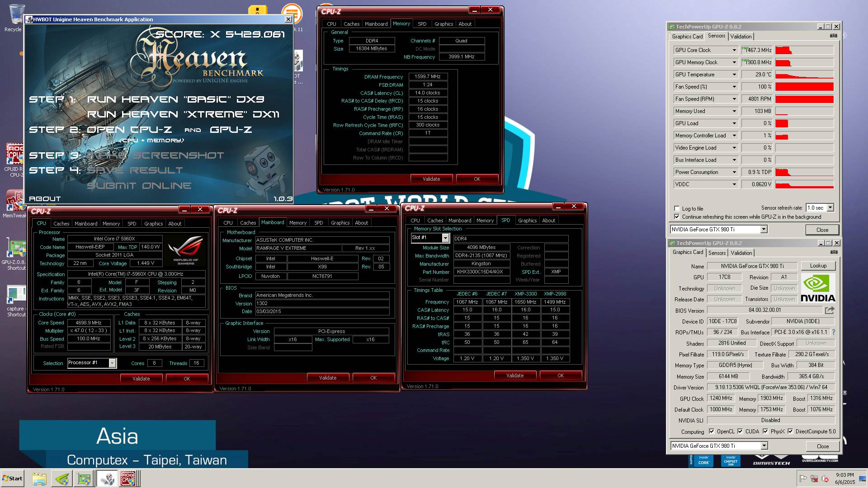Click Validate in the CPU-Z Memory window
This screenshot has width=868, height=488.
(x=431, y=179)
